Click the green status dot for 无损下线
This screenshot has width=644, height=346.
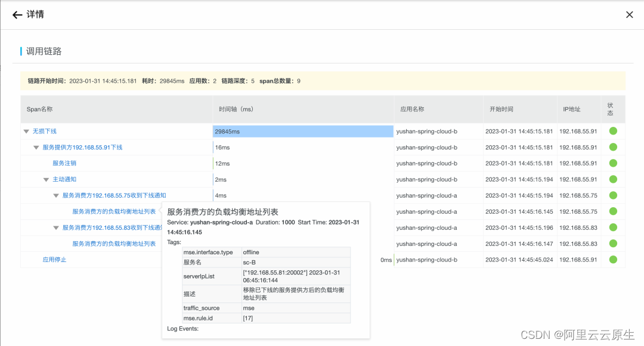tap(613, 131)
